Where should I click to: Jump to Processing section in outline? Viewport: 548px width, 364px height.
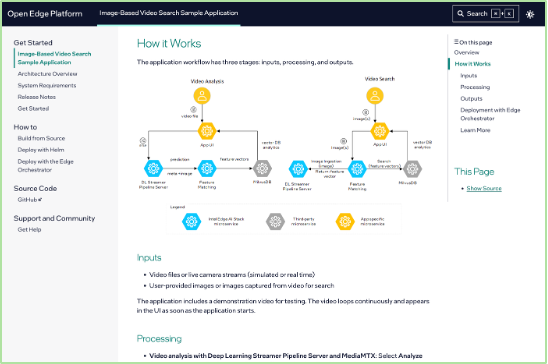pos(475,87)
